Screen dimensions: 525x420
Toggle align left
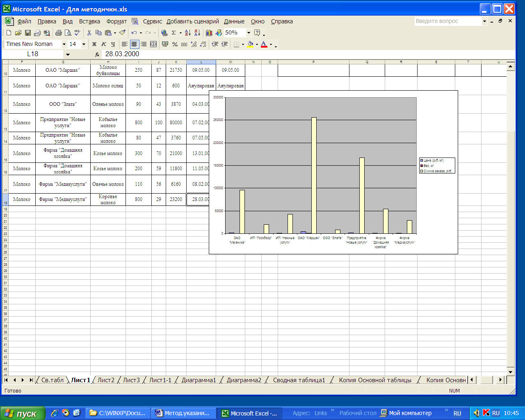[x=125, y=44]
